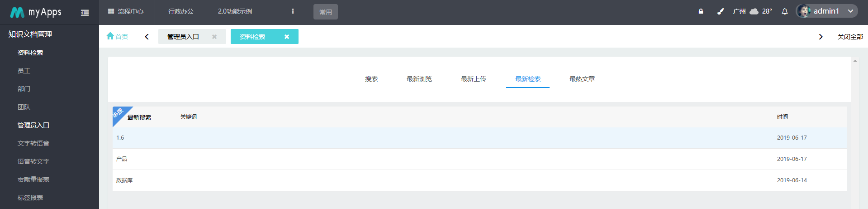Image resolution: width=868 pixels, height=209 pixels.
Task: Open the 行政办公 menu
Action: click(x=181, y=11)
